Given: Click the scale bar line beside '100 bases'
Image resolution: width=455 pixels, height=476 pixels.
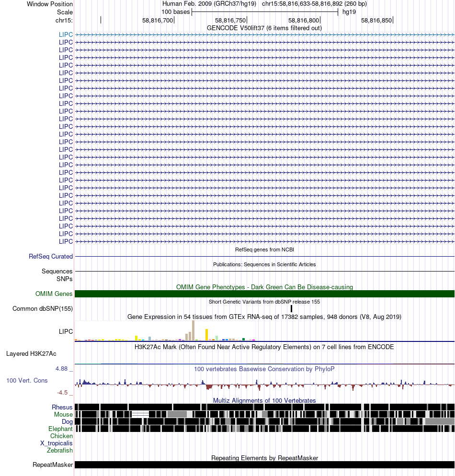Looking at the screenshot, I should click(x=265, y=12).
